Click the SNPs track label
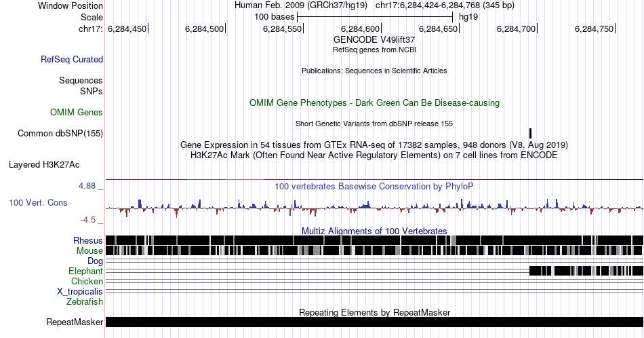Viewport: 644px width, 338px height. click(x=92, y=91)
